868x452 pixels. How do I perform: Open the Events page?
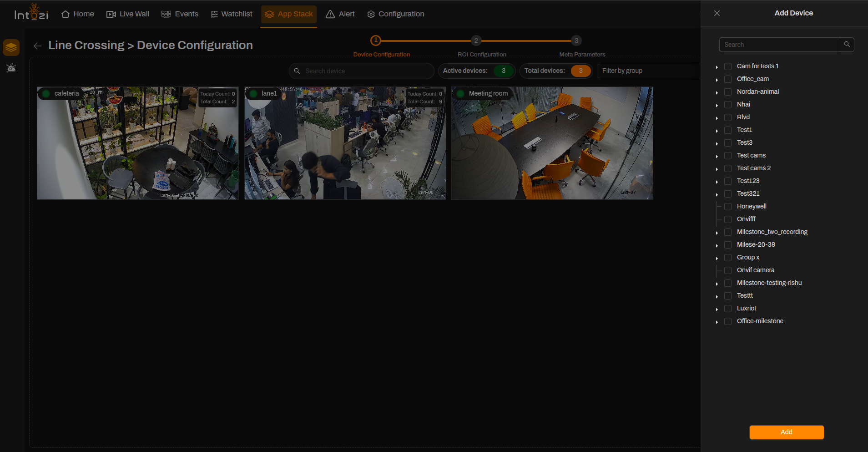point(180,14)
